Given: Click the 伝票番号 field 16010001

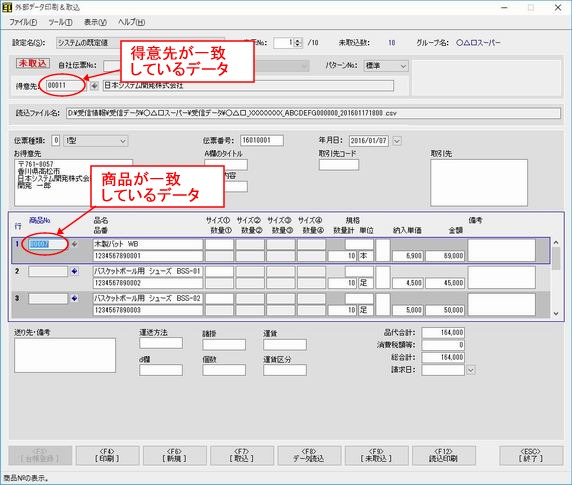Looking at the screenshot, I should tap(262, 140).
